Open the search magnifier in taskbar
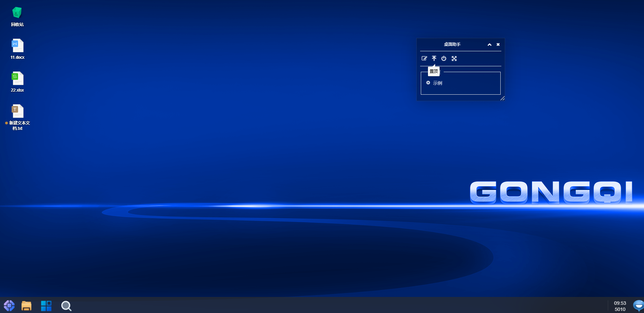 click(x=66, y=306)
